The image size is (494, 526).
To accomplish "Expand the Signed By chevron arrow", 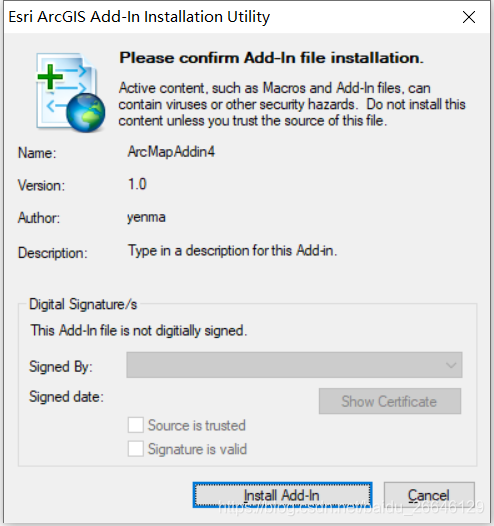I will [x=451, y=365].
